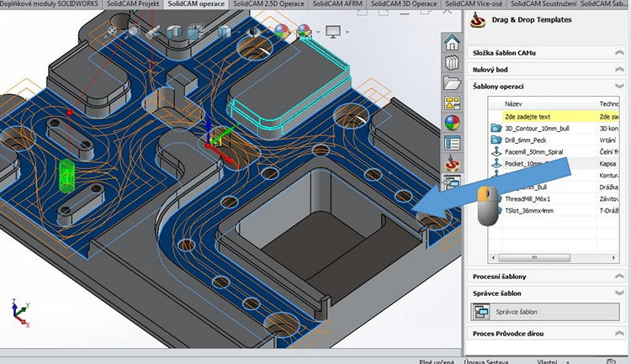Open the Display Style box icon
This screenshot has width=631, height=364.
(x=224, y=31)
